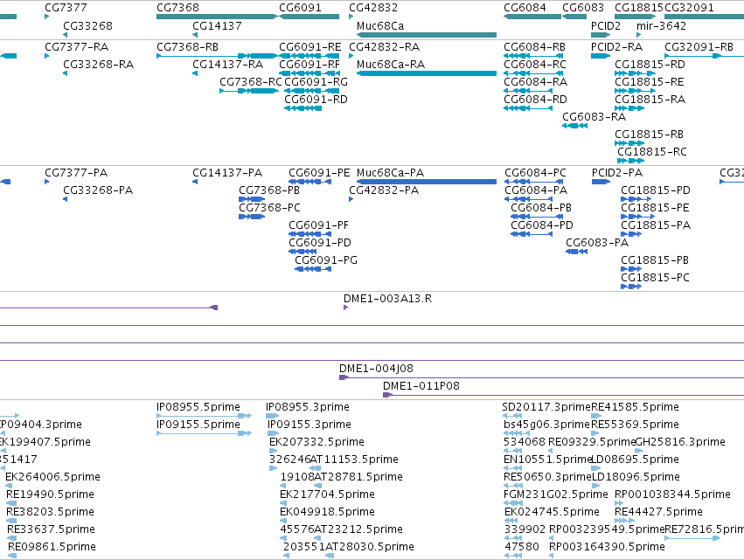
Task: Select the CG42832 gene label
Action: (x=373, y=8)
